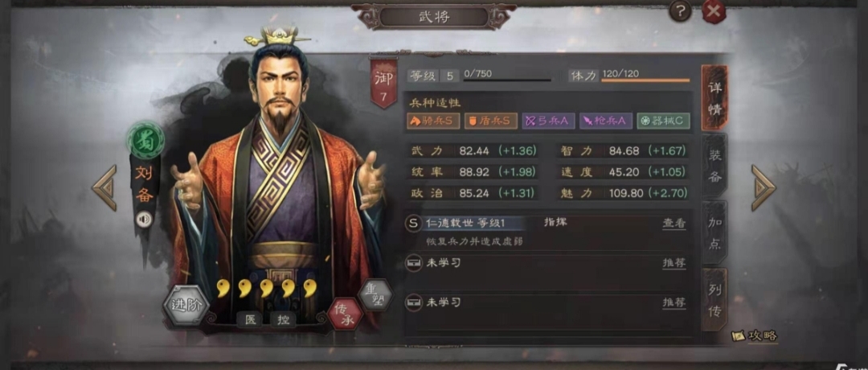Click 查看 link for 仁德载世 skill
The height and width of the screenshot is (370, 868).
(674, 224)
